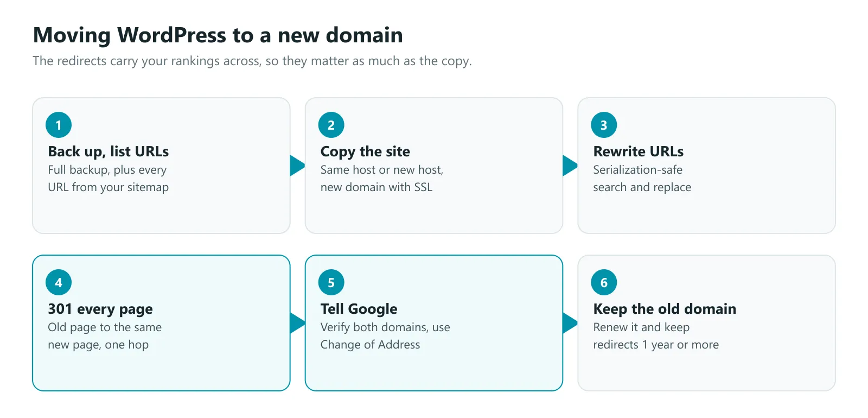Image resolution: width=868 pixels, height=418 pixels.
Task: Select the 'Rewrite URLs' heading
Action: pos(639,151)
